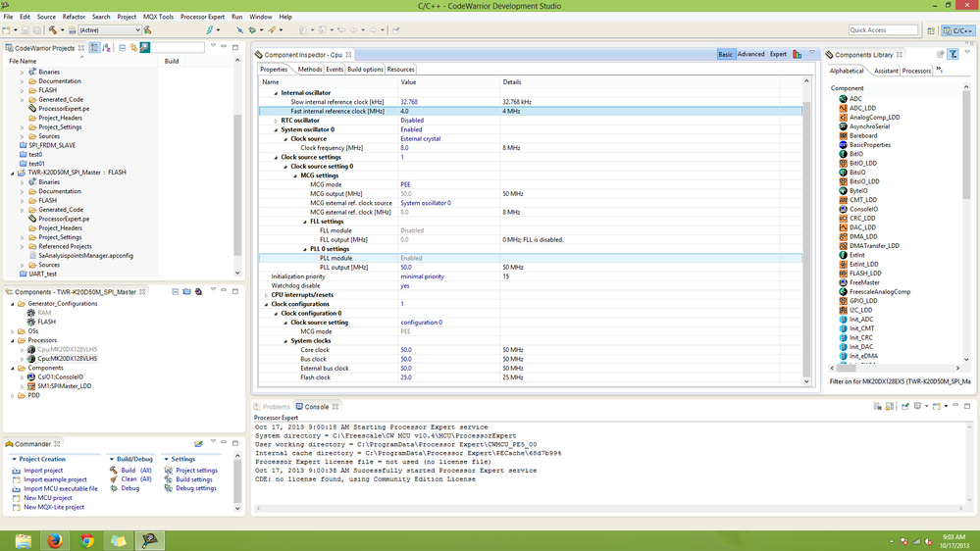
Task: Click pin console icon in Console toolbar
Action: [905, 406]
